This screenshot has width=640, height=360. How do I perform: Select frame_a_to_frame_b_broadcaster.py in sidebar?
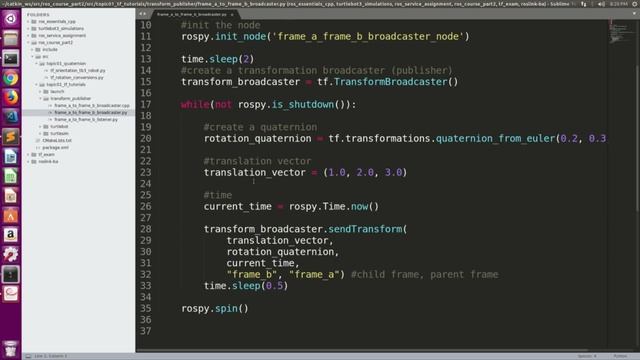pyautogui.click(x=91, y=112)
